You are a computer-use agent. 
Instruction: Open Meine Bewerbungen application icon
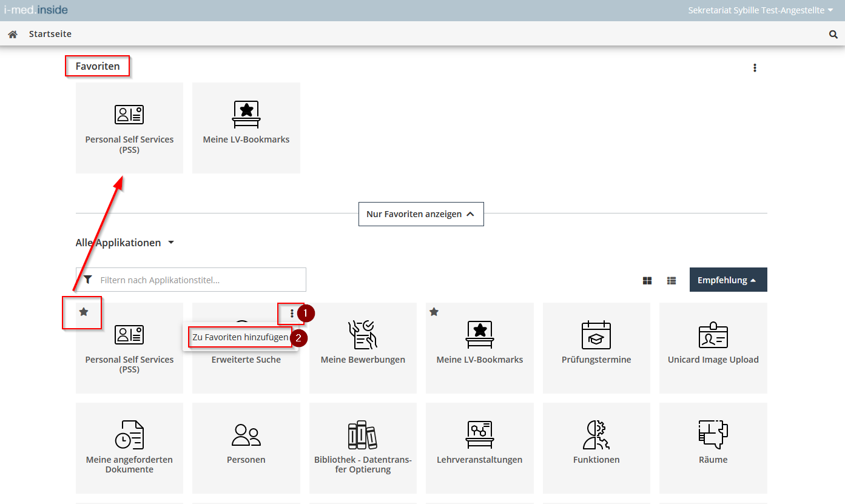[x=363, y=335]
